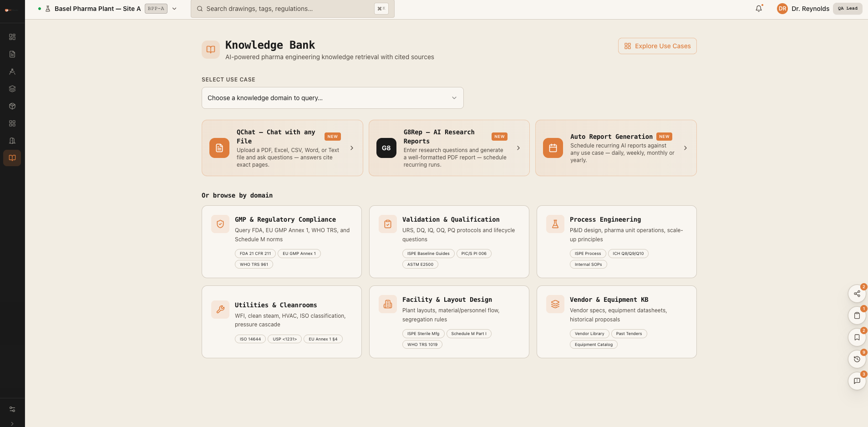Click the Schedule M Part I tag
The height and width of the screenshot is (427, 868).
(x=469, y=334)
